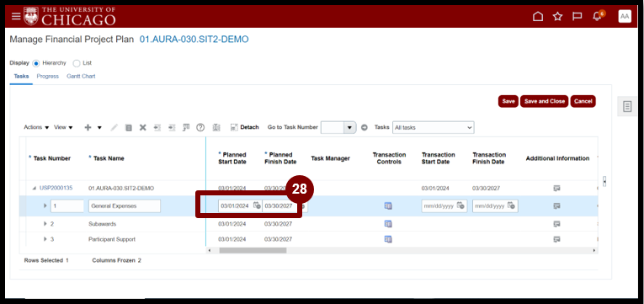The width and height of the screenshot is (644, 304).
Task: Open Additional Information icon for General Expenses
Action: coord(557,205)
